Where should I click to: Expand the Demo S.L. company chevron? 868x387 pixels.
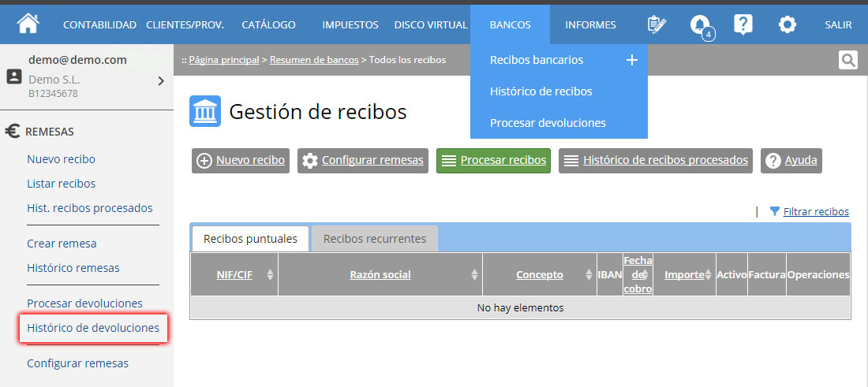160,80
